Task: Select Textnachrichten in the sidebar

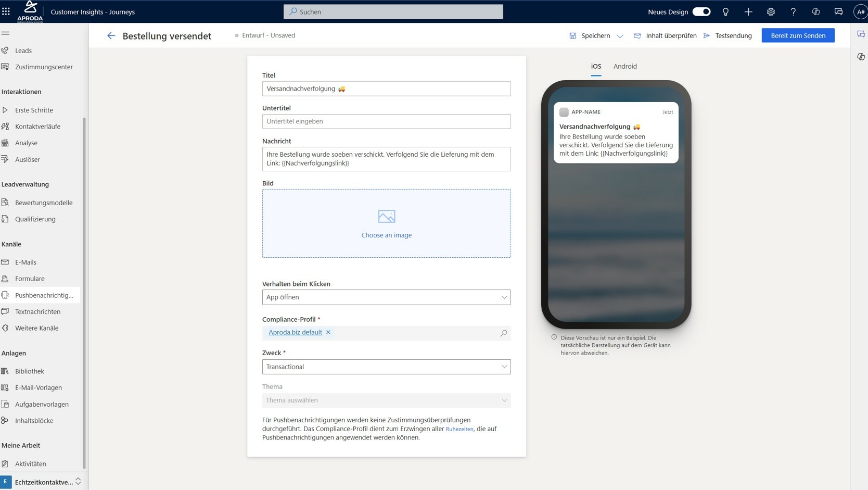Action: [38, 311]
